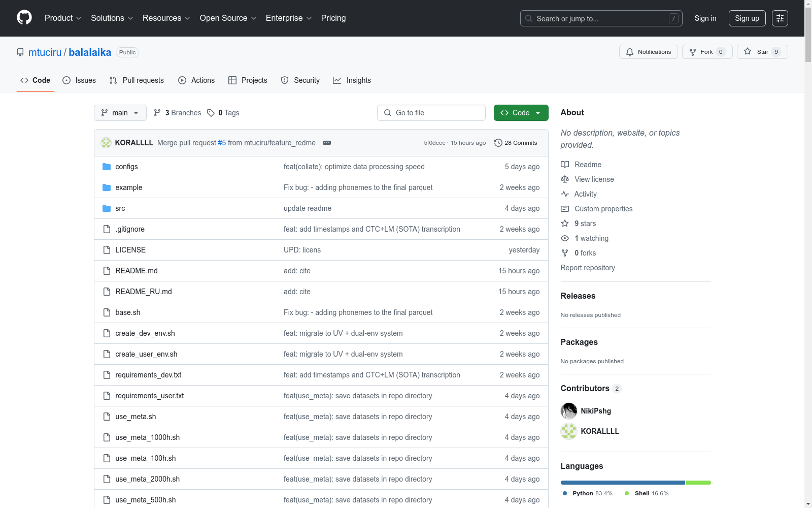812x508 pixels.
Task: Switch to the Pull requests tab
Action: click(137, 80)
